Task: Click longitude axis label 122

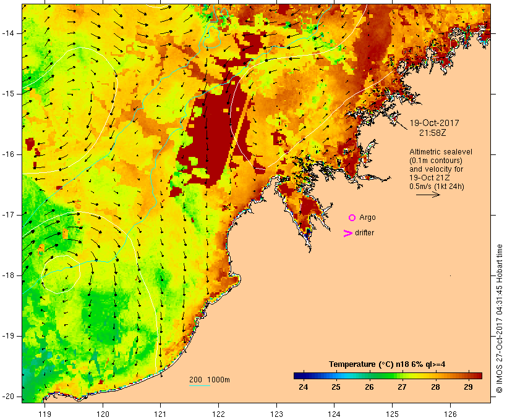Action: coord(219,414)
